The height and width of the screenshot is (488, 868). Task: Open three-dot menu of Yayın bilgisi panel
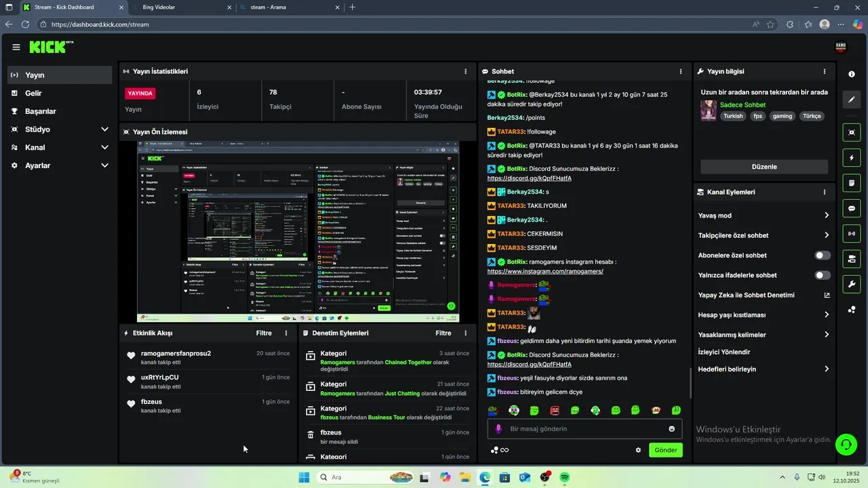[x=825, y=71]
